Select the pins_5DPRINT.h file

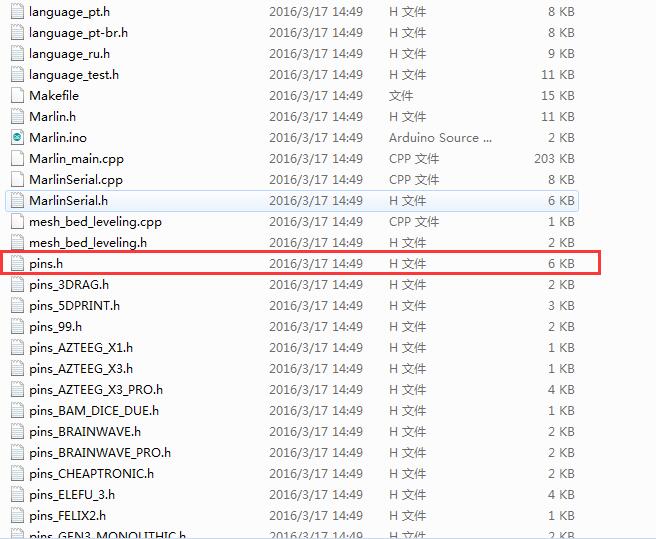[74, 305]
